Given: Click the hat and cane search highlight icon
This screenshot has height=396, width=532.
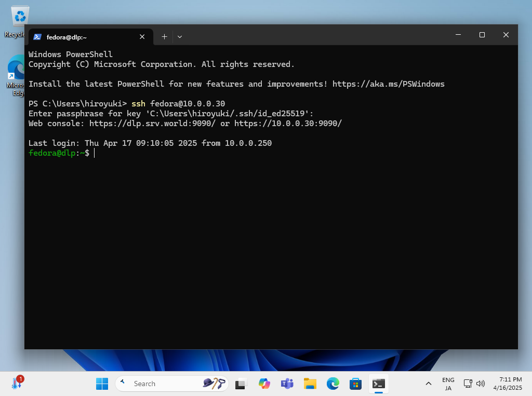Looking at the screenshot, I should pyautogui.click(x=214, y=384).
